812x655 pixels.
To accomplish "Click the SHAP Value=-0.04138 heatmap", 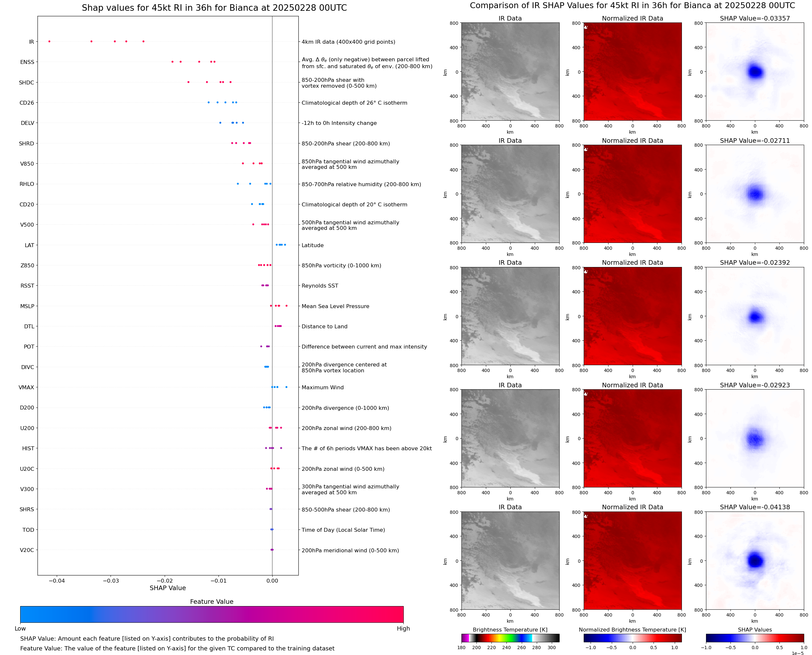I will tap(754, 560).
